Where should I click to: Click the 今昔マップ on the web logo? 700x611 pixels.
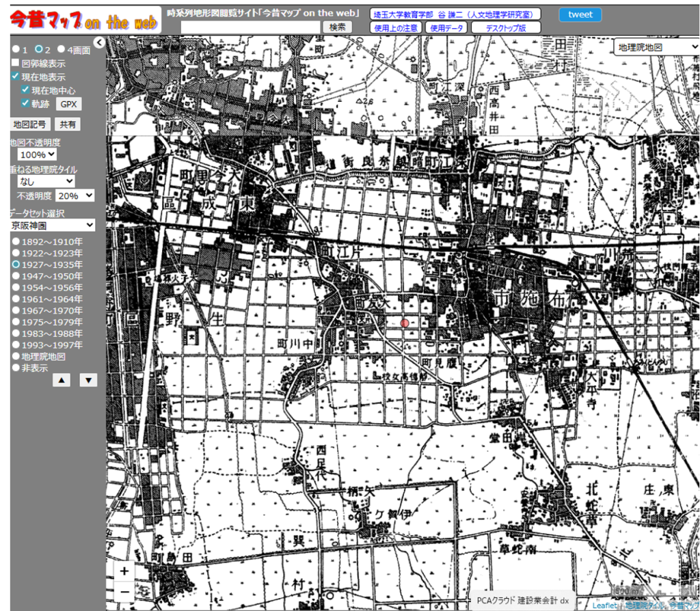84,21
